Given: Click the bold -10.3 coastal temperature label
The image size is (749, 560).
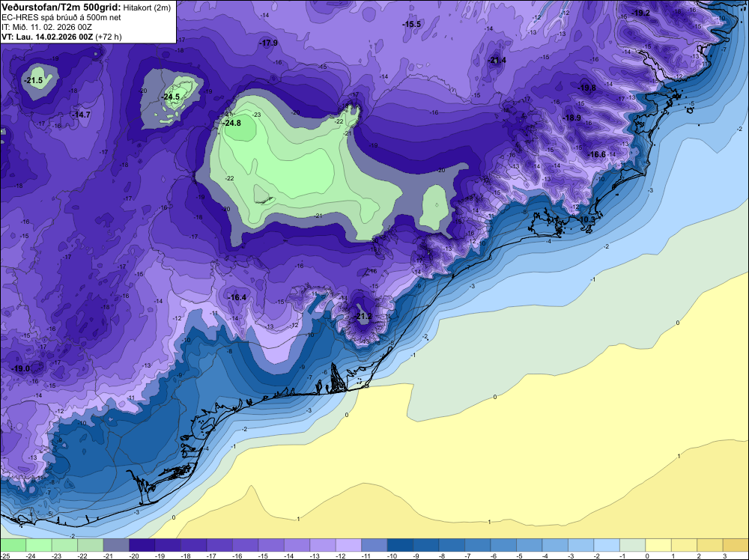Looking at the screenshot, I should [x=586, y=219].
